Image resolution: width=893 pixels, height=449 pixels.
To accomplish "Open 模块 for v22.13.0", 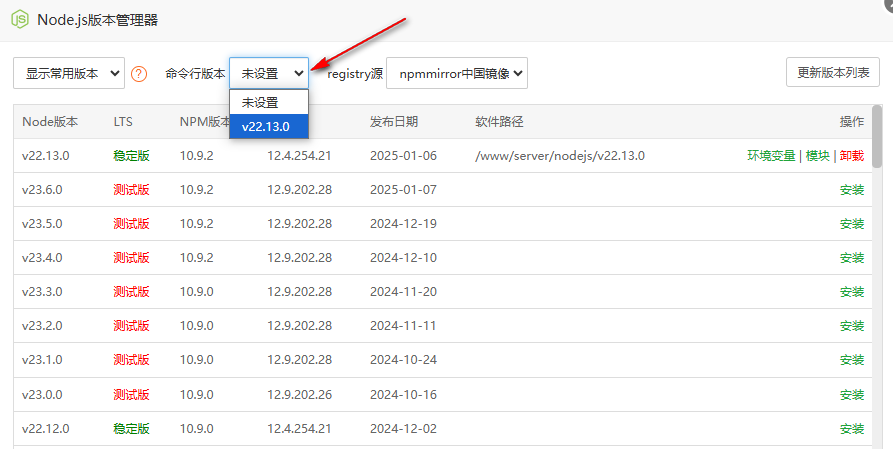I will pos(817,155).
